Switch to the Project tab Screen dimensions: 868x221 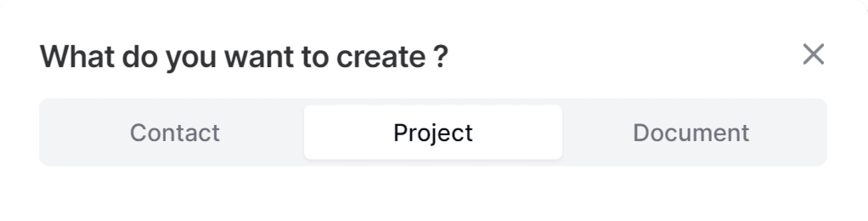[433, 132]
